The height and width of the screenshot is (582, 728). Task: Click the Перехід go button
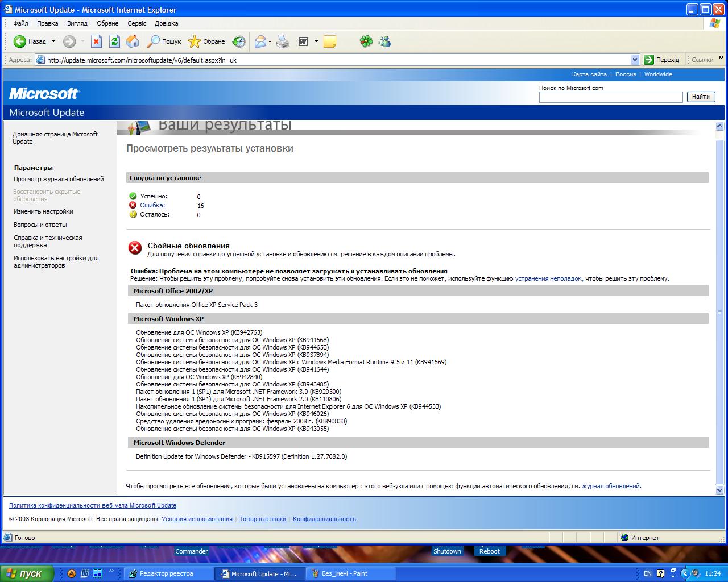coord(661,60)
